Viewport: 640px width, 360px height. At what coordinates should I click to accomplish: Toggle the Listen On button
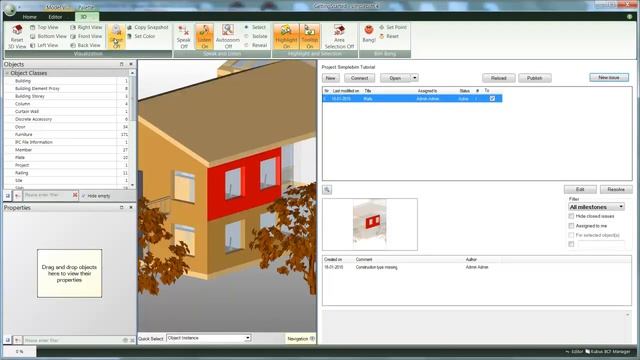(204, 36)
